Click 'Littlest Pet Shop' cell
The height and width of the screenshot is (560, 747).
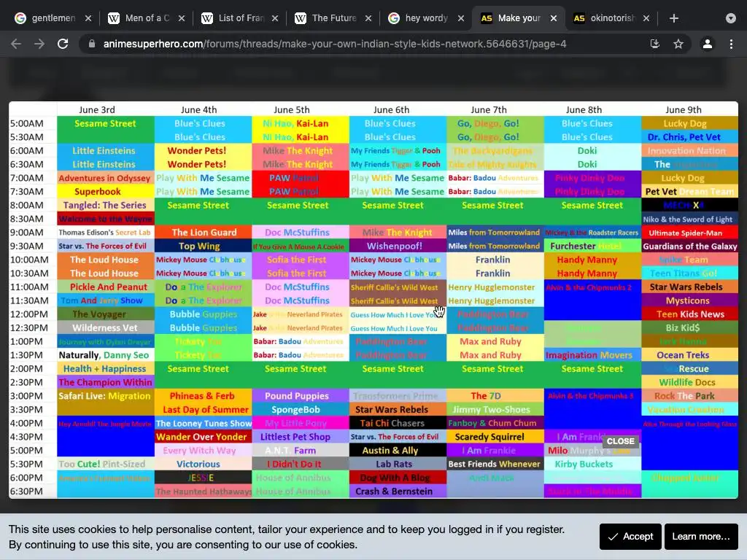point(301,437)
